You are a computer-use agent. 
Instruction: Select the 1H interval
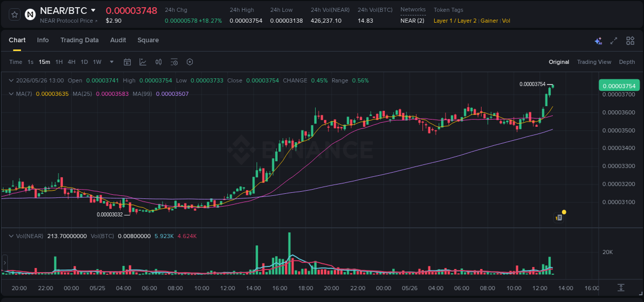(59, 62)
